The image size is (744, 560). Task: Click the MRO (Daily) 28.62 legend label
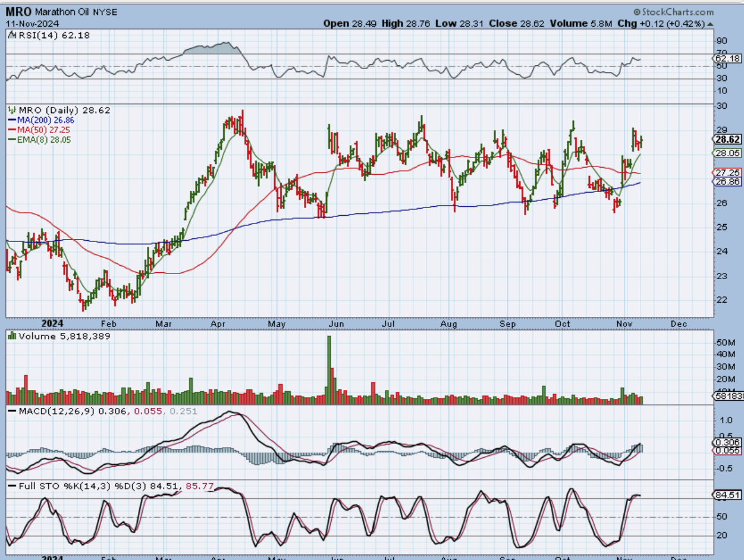coord(64,110)
